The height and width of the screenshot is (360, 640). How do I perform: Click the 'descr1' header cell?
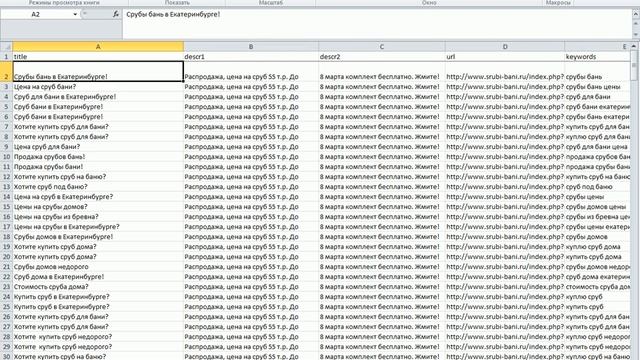pyautogui.click(x=251, y=57)
